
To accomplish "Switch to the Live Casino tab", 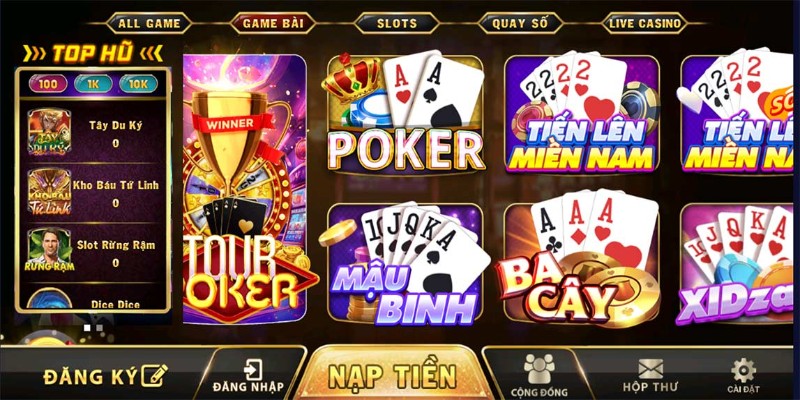I will point(645,23).
